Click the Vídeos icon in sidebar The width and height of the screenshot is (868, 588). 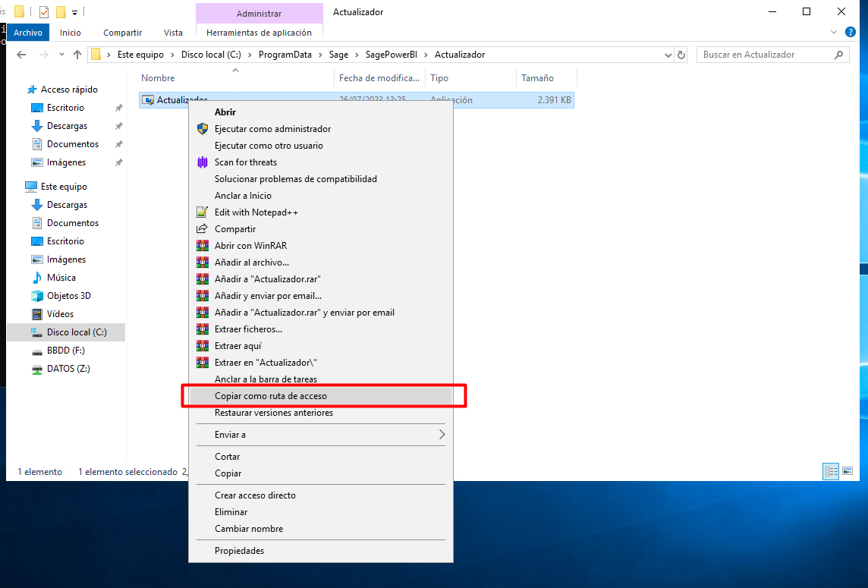[37, 314]
